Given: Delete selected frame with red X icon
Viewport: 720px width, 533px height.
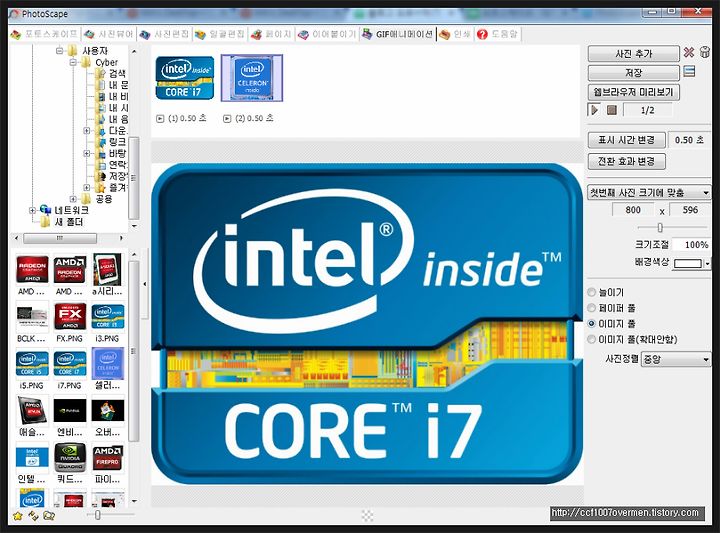Looking at the screenshot, I should (688, 52).
